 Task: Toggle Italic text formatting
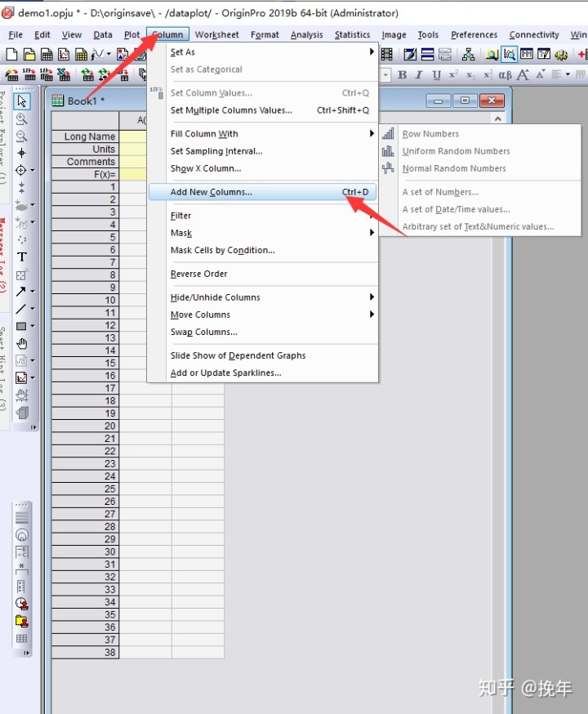point(419,74)
